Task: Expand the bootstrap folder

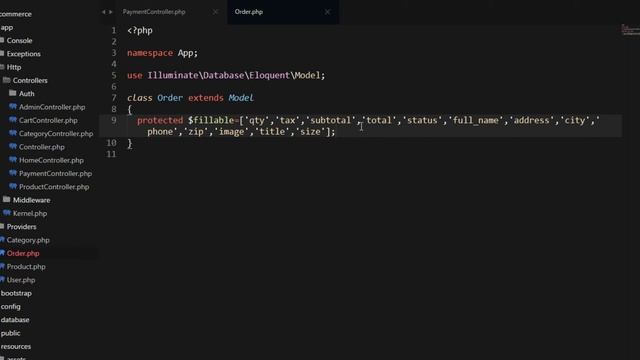Action: [16, 293]
